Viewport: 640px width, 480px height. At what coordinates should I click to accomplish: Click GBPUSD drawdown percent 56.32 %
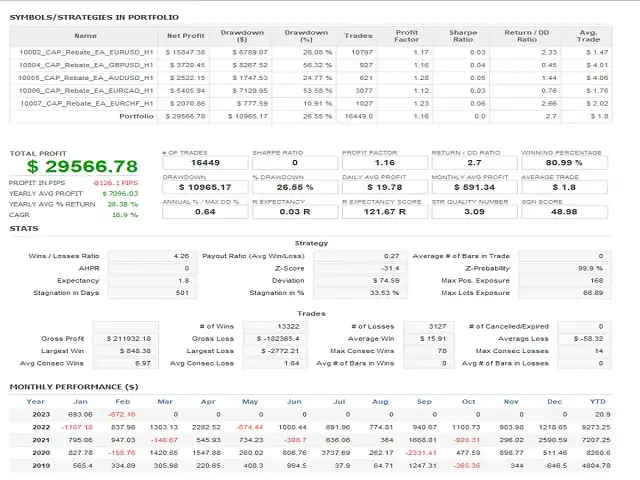tap(318, 65)
